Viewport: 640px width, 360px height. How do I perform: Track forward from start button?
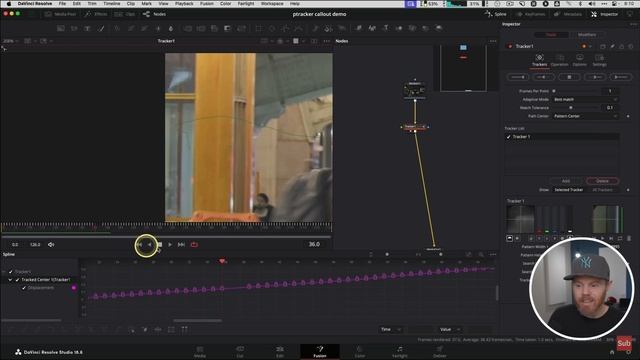pyautogui.click(x=621, y=77)
